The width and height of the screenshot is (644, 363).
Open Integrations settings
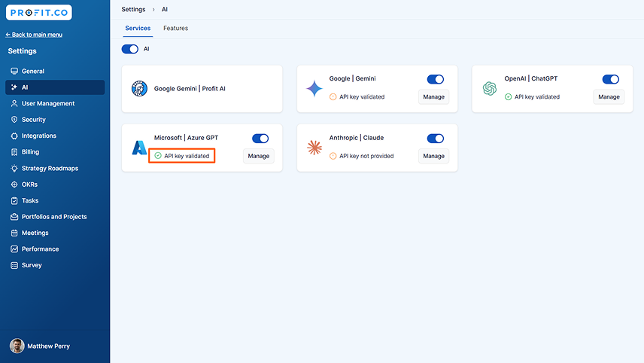(55, 136)
